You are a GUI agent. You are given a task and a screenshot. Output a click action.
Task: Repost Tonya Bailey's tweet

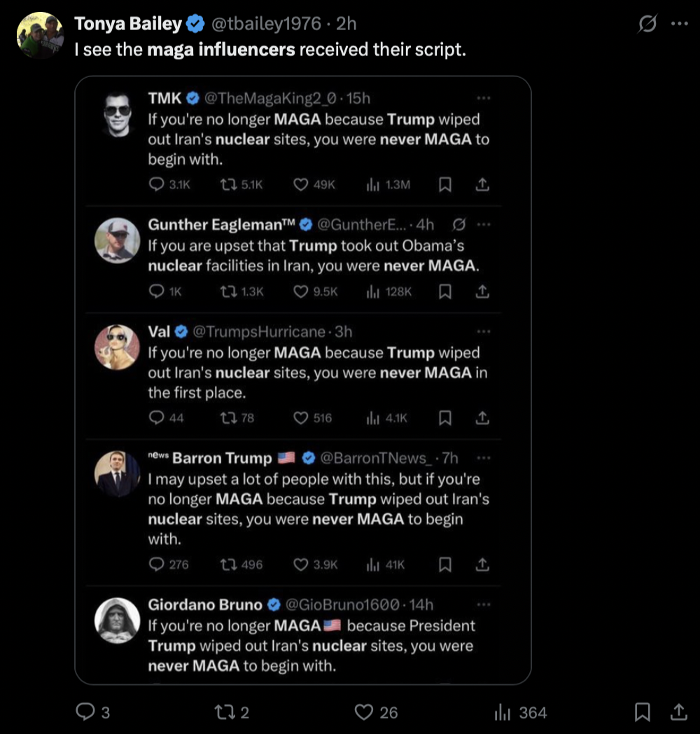point(232,712)
